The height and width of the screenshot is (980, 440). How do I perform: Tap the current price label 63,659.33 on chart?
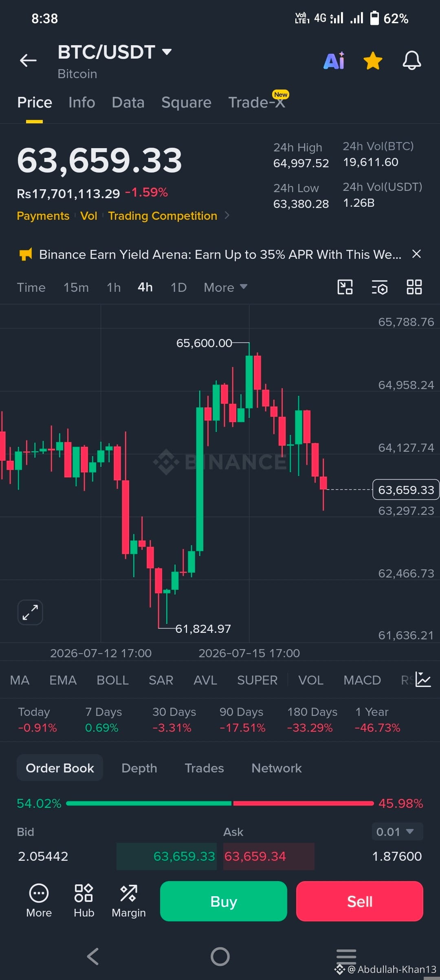point(406,490)
